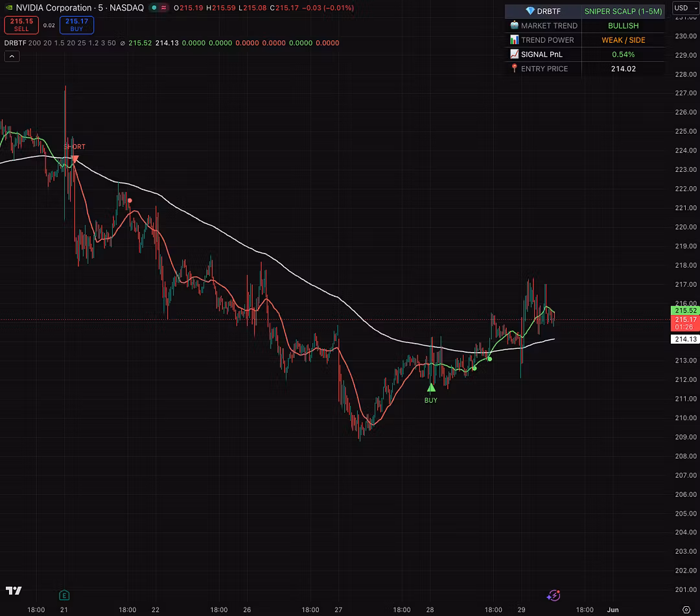Click the green 215.52 value in the legend

click(140, 43)
